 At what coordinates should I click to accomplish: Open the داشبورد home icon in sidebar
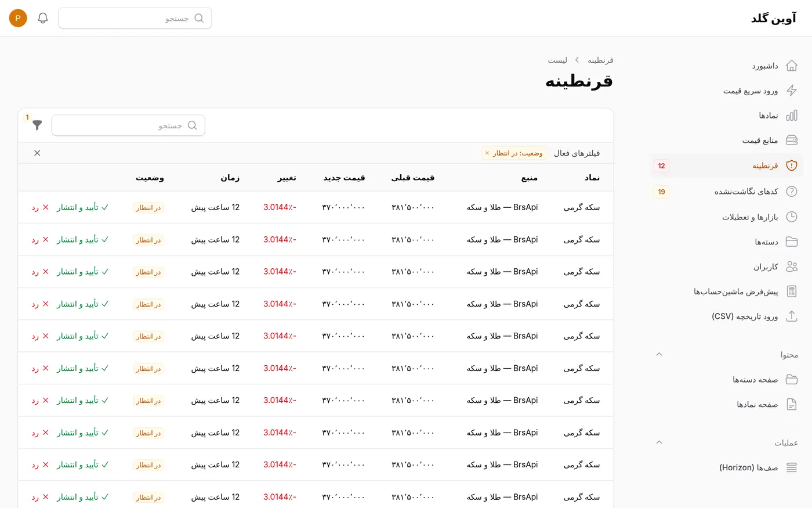(x=791, y=66)
